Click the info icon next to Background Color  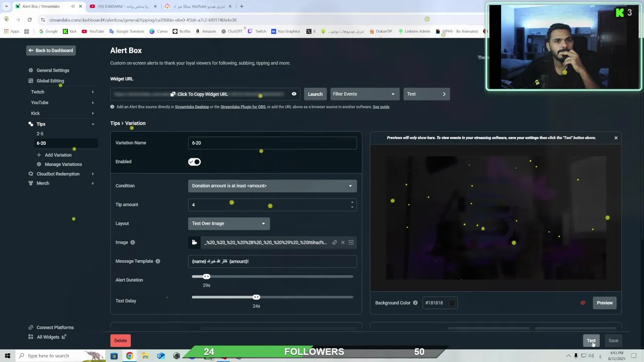pos(415,303)
